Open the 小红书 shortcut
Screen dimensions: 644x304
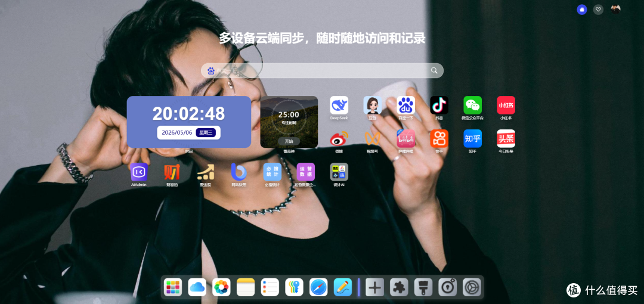(506, 105)
